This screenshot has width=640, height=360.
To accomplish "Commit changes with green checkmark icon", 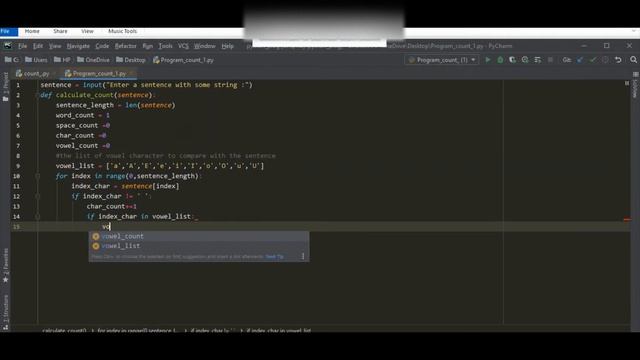I will point(593,60).
